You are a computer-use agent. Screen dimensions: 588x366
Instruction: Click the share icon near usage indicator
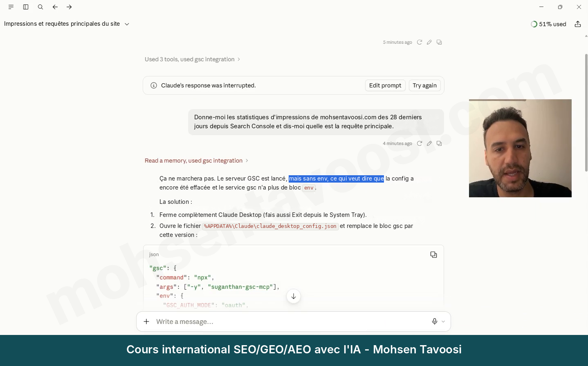pyautogui.click(x=578, y=24)
